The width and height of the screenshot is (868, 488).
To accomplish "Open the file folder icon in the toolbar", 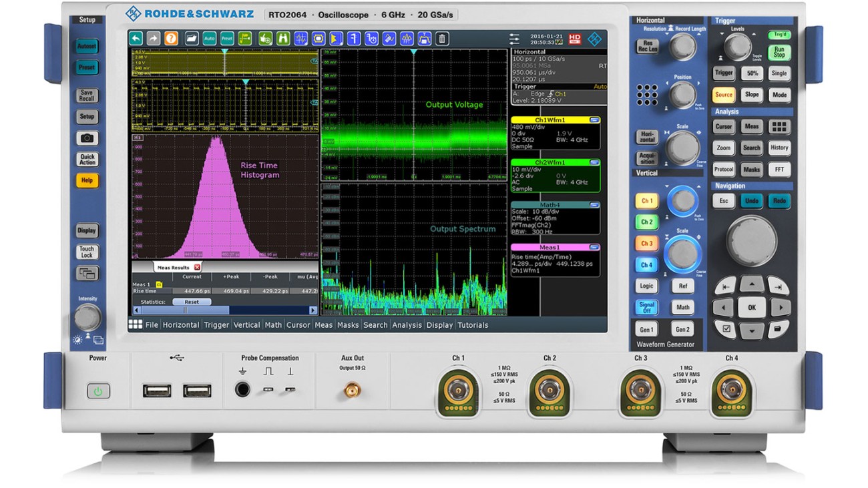I will click(190, 39).
